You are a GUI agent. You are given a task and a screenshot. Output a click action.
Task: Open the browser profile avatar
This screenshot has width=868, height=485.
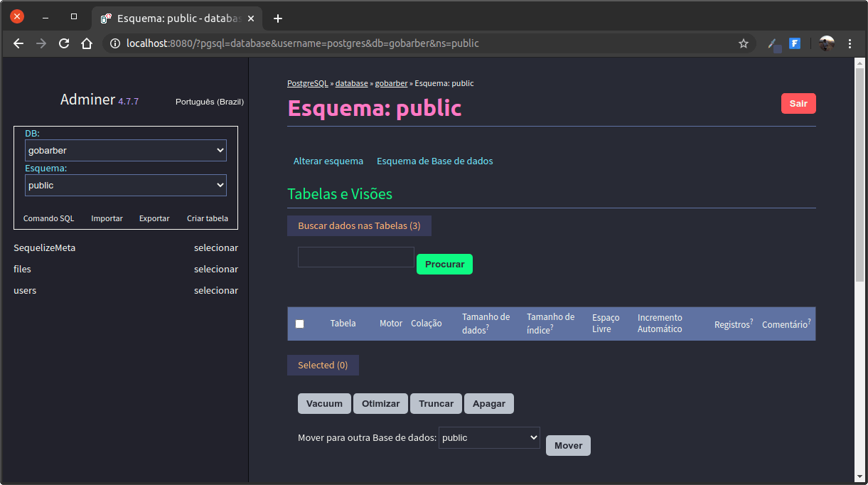point(825,43)
